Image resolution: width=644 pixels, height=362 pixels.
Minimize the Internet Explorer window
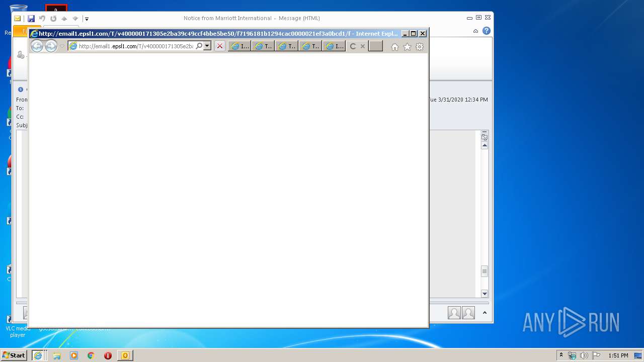[x=405, y=34]
